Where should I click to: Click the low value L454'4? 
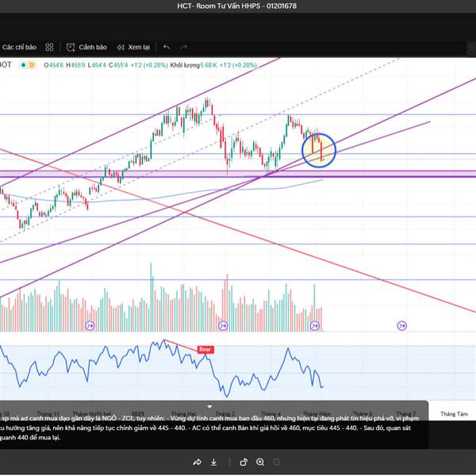pyautogui.click(x=97, y=65)
